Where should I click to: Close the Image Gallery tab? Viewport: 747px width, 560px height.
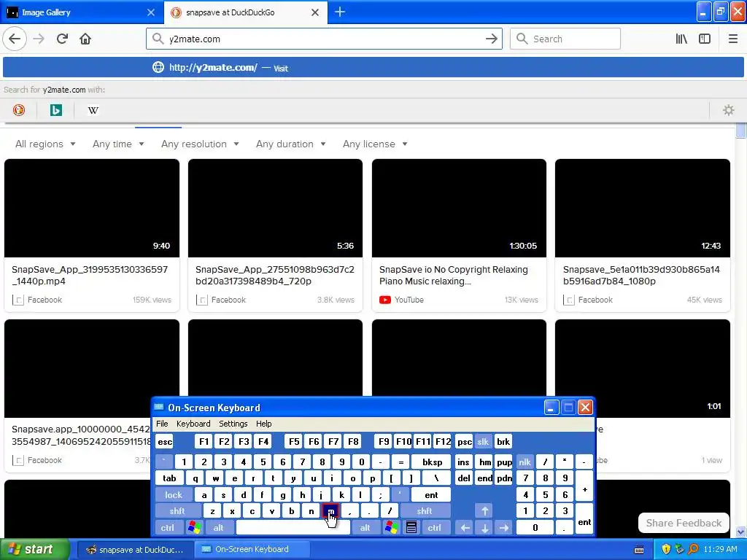[x=150, y=12]
